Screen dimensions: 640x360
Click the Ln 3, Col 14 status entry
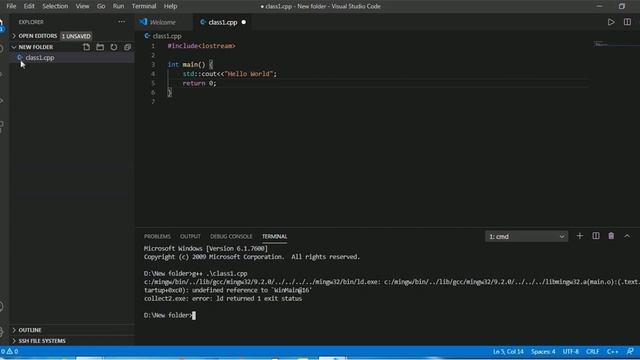point(508,351)
